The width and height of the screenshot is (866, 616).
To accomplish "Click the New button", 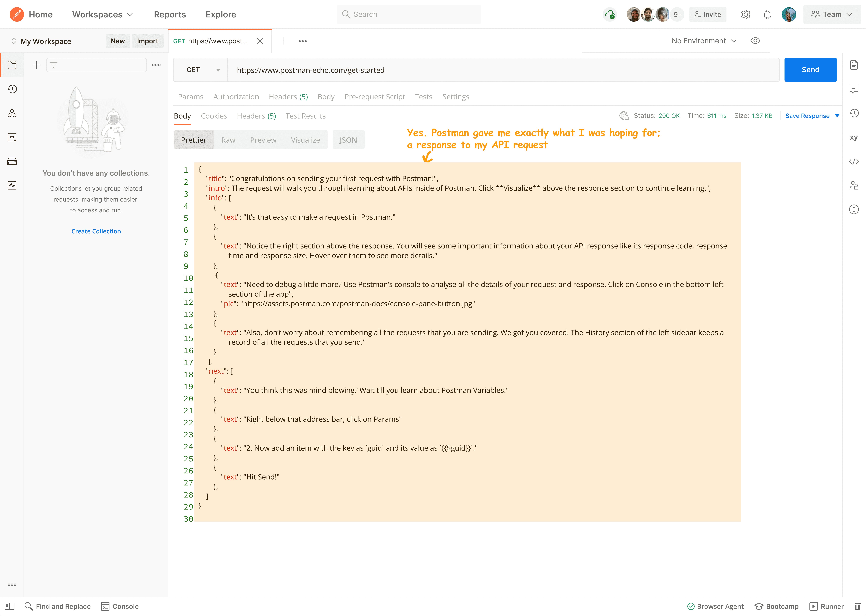I will [118, 41].
